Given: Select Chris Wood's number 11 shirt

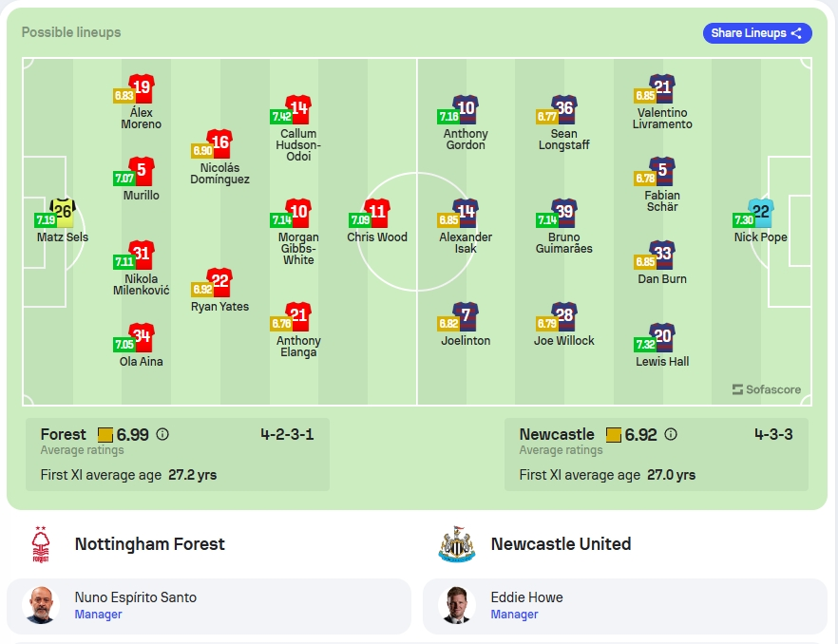Looking at the screenshot, I should click(x=377, y=213).
